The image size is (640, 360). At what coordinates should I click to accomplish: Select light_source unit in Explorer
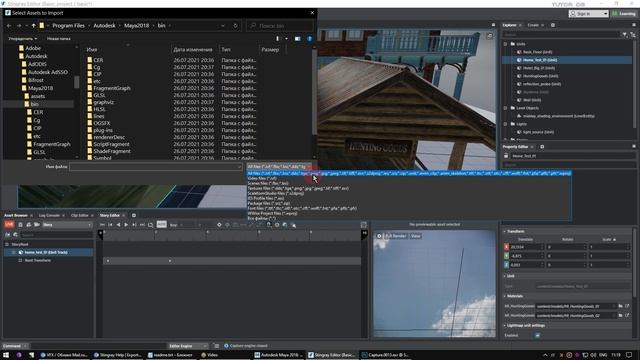(x=538, y=132)
